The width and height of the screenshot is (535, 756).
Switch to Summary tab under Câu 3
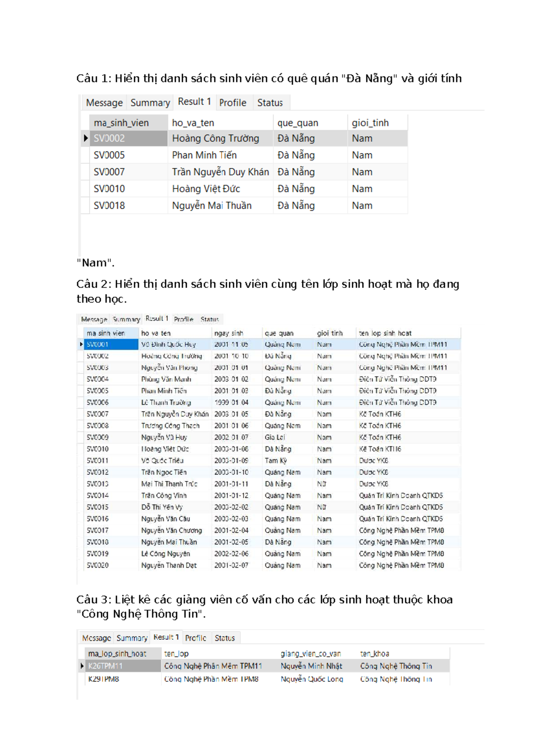pyautogui.click(x=132, y=638)
